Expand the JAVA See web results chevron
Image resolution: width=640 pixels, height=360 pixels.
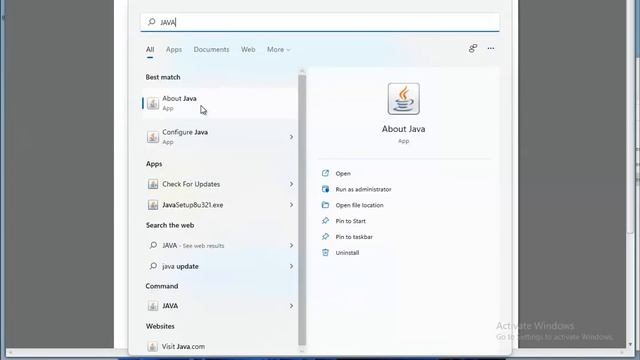point(291,245)
